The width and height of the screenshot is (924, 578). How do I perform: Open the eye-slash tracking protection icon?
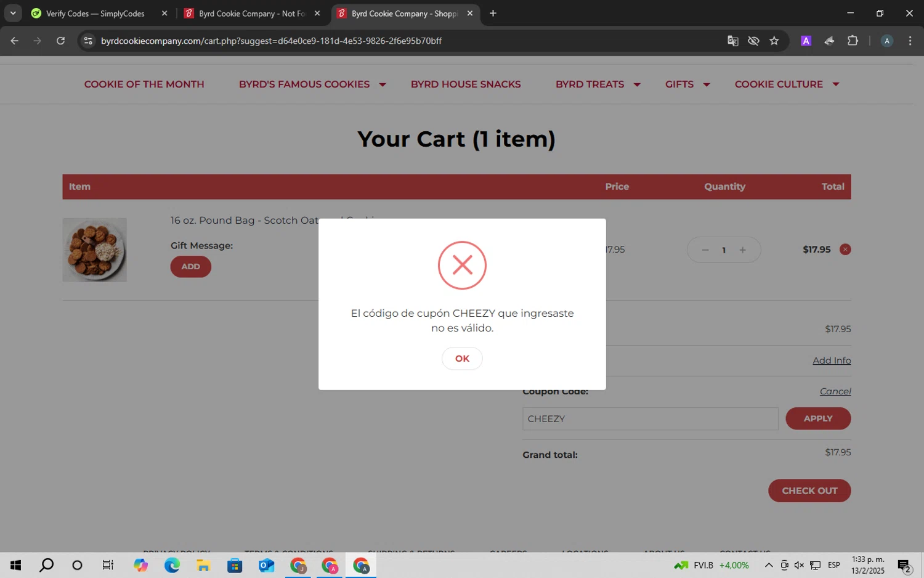click(753, 41)
